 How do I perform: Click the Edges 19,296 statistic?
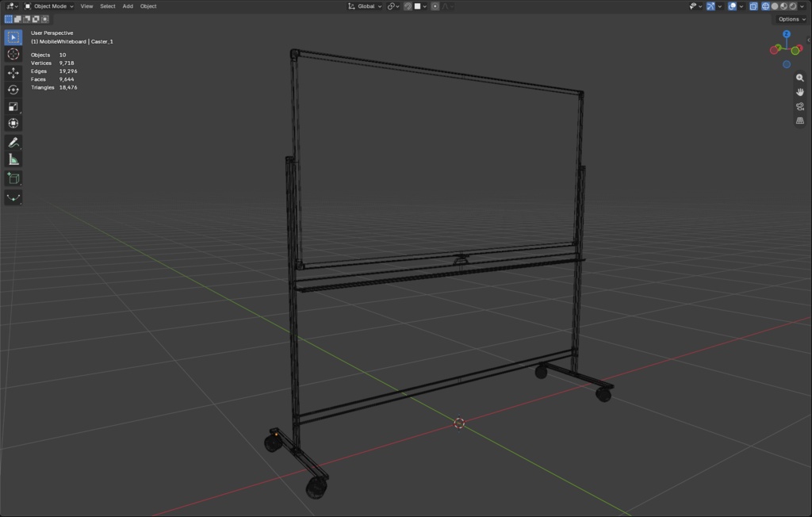[x=54, y=71]
